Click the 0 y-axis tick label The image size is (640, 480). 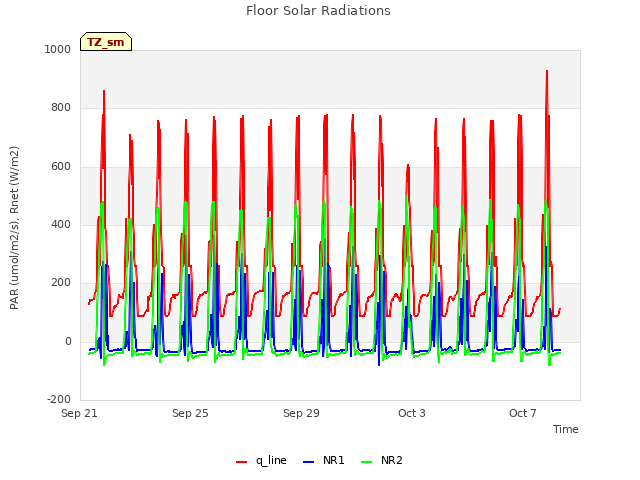coord(68,341)
